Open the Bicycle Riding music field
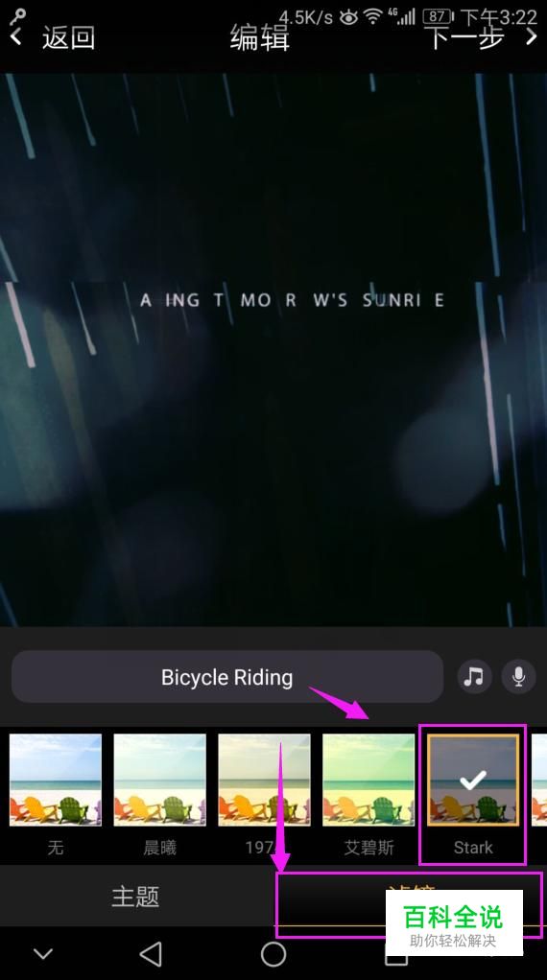Viewport: 547px width, 980px height. pos(226,677)
